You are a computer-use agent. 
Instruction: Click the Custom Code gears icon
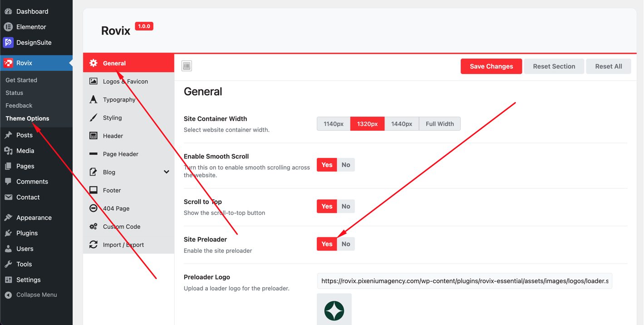93,227
